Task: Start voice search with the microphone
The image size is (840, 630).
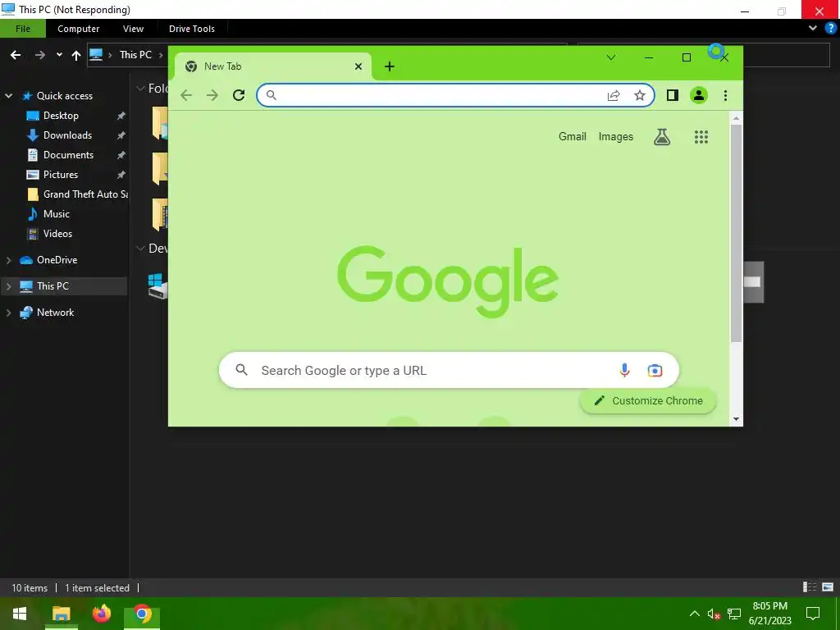Action: click(x=624, y=370)
